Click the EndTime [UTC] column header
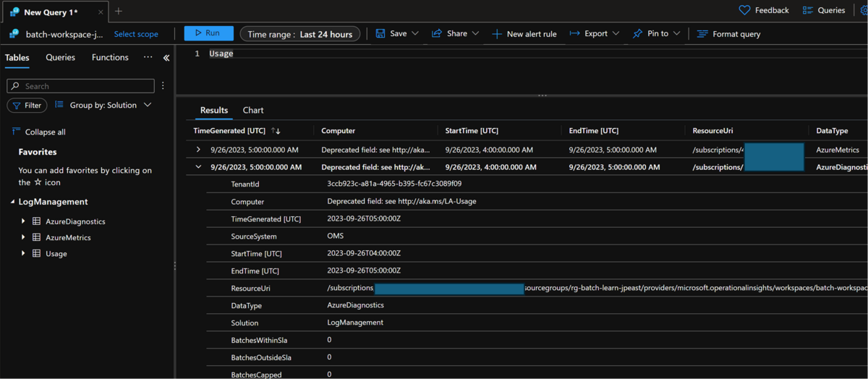This screenshot has height=379, width=868. 594,131
